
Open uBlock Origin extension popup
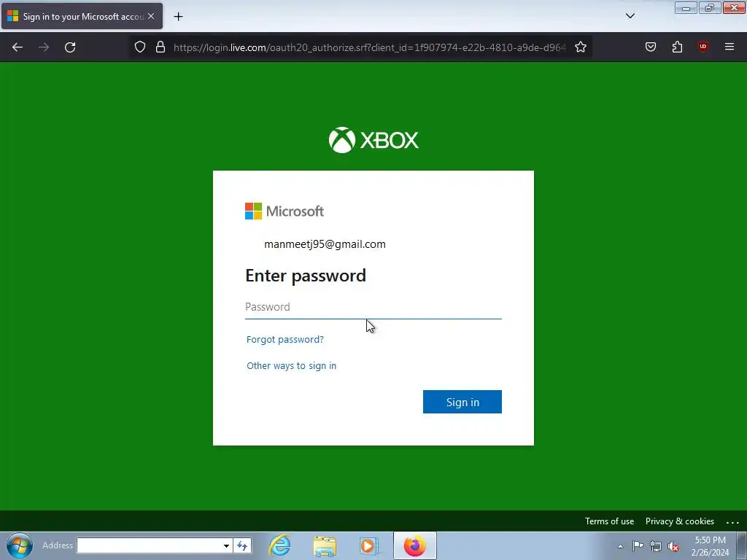703,47
